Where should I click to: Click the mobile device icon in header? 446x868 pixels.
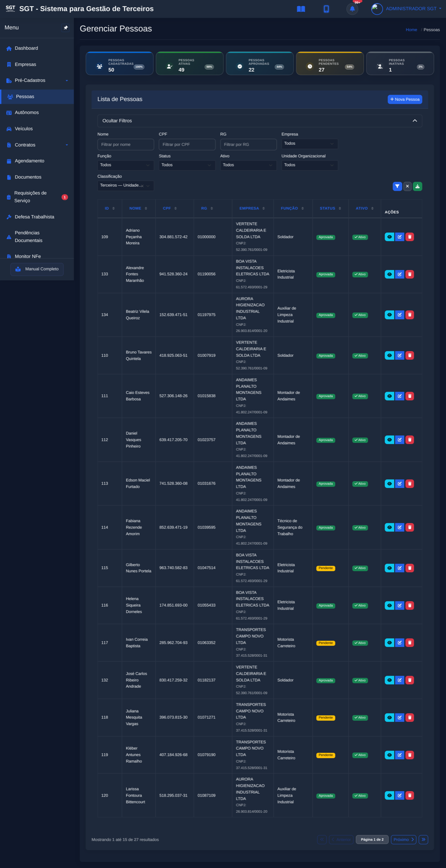pyautogui.click(x=326, y=9)
